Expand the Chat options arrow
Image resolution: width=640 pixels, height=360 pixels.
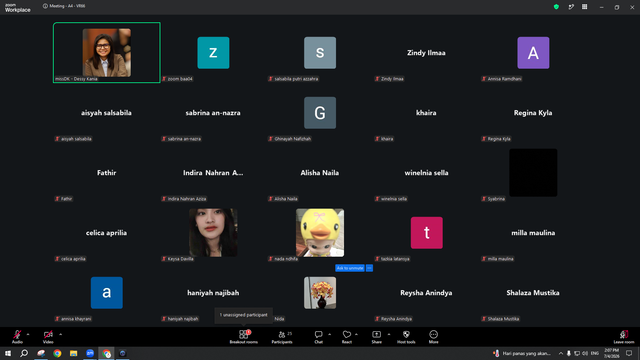tap(329, 334)
